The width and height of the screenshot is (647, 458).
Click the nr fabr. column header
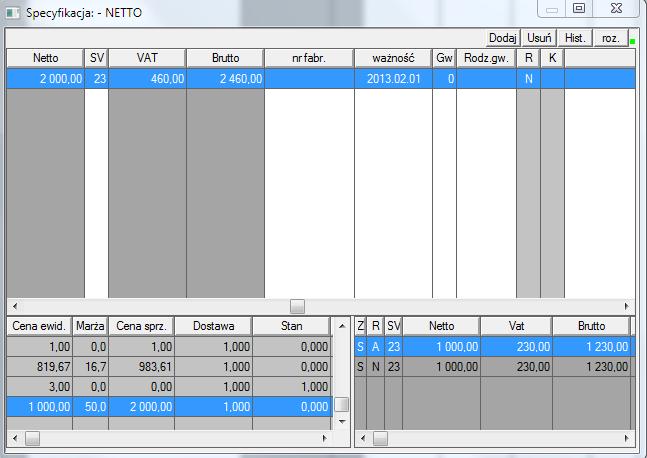309,58
